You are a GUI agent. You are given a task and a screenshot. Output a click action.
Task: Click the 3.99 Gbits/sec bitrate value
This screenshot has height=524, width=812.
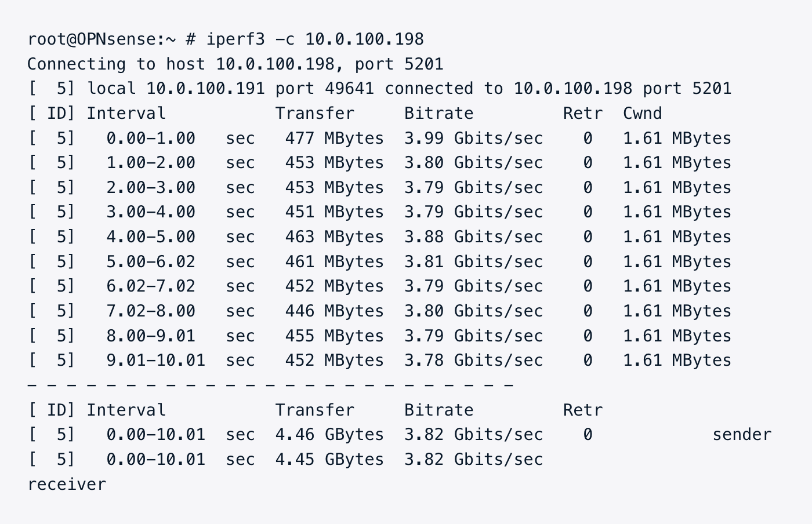click(x=473, y=138)
